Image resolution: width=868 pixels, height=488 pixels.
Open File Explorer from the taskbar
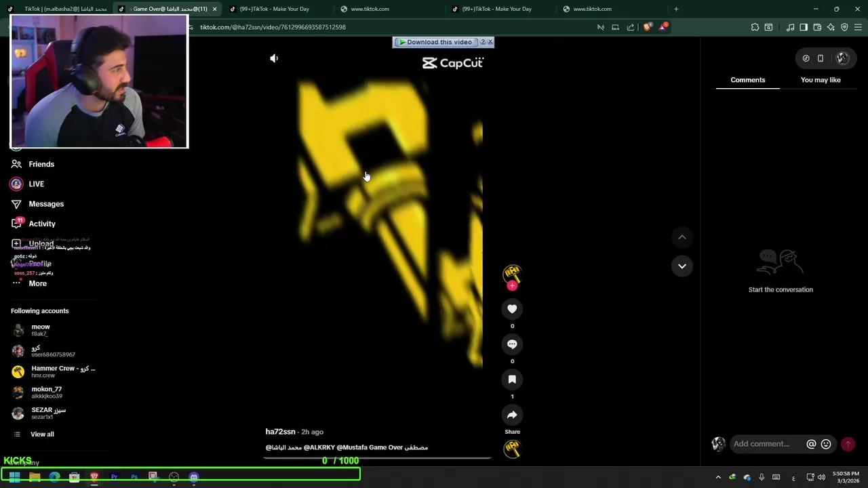coord(35,477)
